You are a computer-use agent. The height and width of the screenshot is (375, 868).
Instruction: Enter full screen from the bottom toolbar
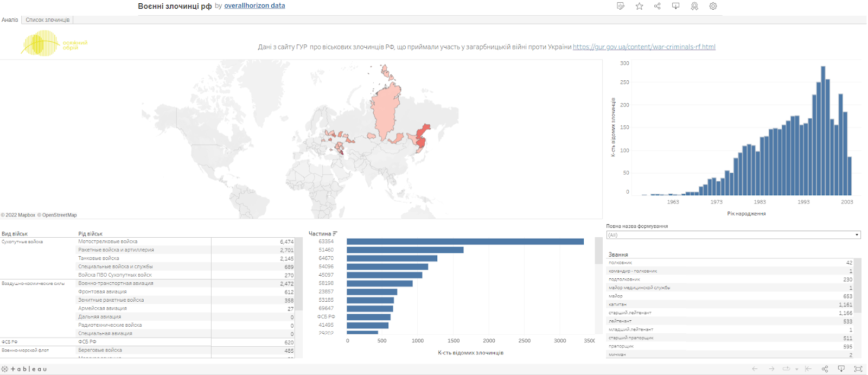858,369
